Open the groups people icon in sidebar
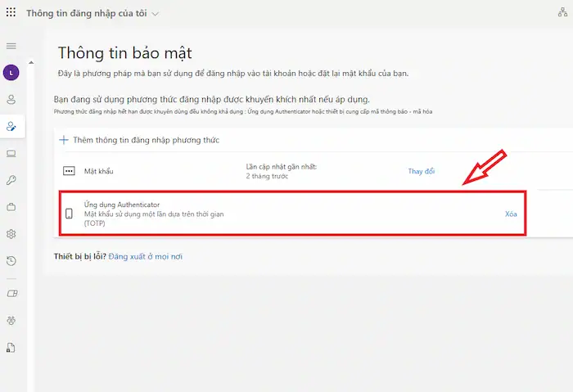The image size is (573, 392). [11, 321]
